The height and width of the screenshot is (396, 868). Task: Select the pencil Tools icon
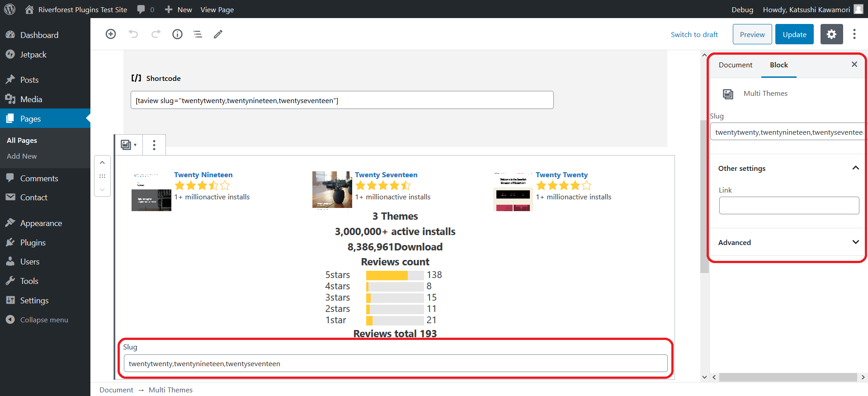(218, 34)
